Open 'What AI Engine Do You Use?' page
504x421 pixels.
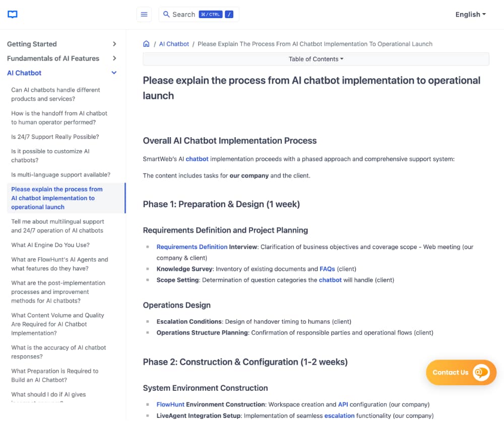50,245
